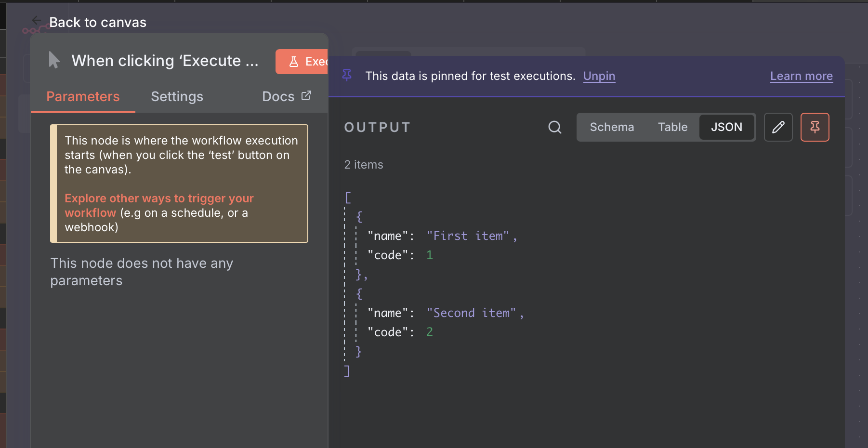Switch output view to Table
The image size is (868, 448).
click(672, 127)
